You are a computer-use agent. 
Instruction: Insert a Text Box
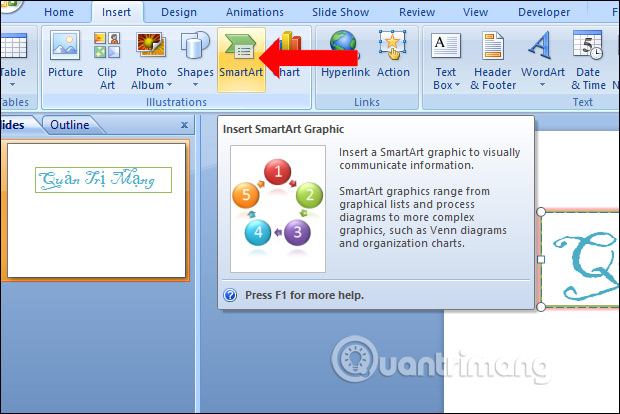(x=446, y=60)
